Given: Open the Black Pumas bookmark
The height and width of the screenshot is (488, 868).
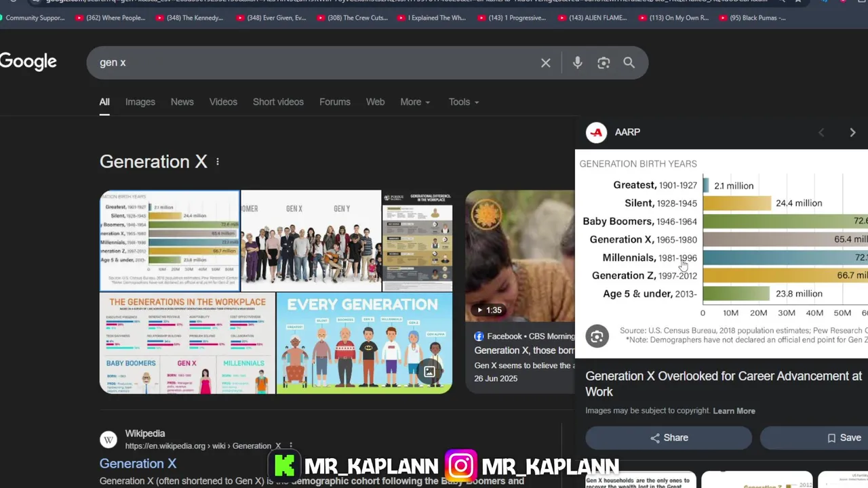Looking at the screenshot, I should pyautogui.click(x=752, y=18).
